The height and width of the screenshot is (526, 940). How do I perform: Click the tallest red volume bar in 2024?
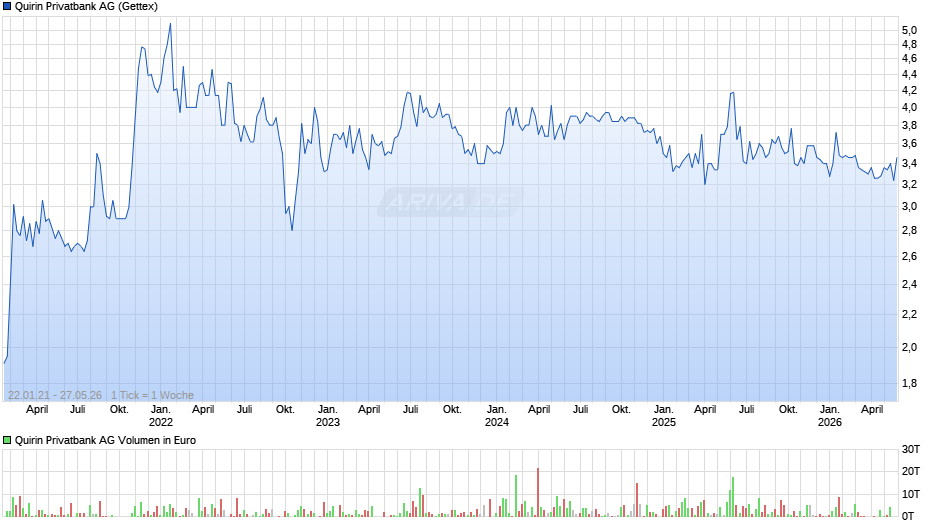coord(538,492)
